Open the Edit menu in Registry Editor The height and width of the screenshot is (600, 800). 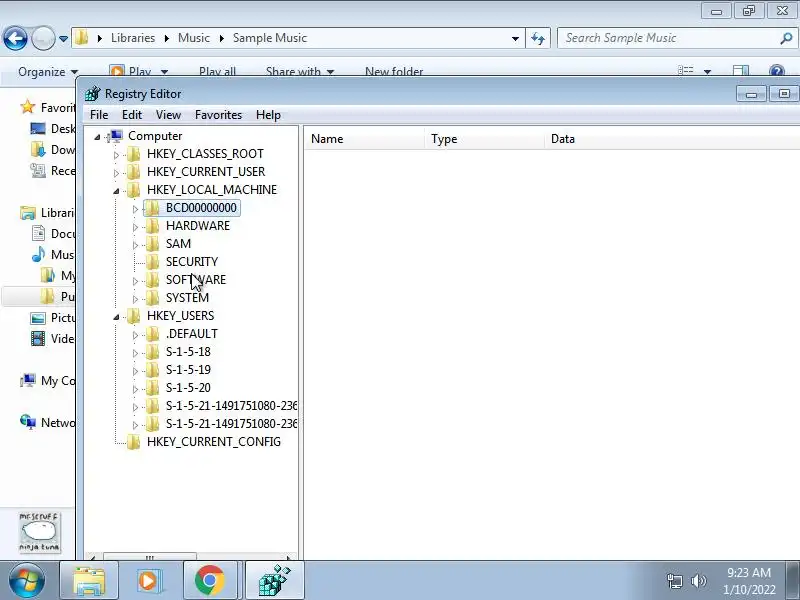tap(132, 115)
